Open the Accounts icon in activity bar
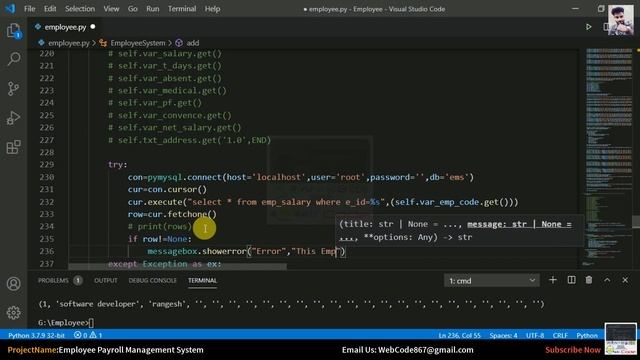Viewport: 640px width, 360px height. click(x=13, y=283)
